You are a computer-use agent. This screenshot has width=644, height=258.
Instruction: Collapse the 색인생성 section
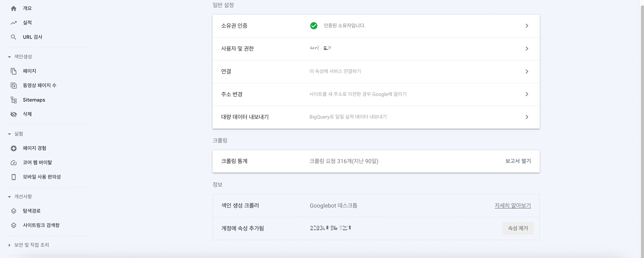pyautogui.click(x=9, y=56)
